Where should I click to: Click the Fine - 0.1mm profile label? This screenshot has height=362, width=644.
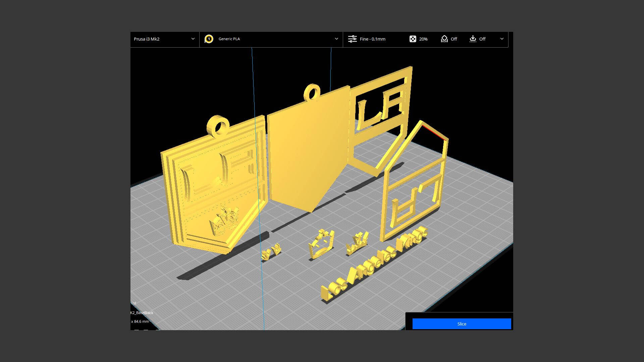372,39
